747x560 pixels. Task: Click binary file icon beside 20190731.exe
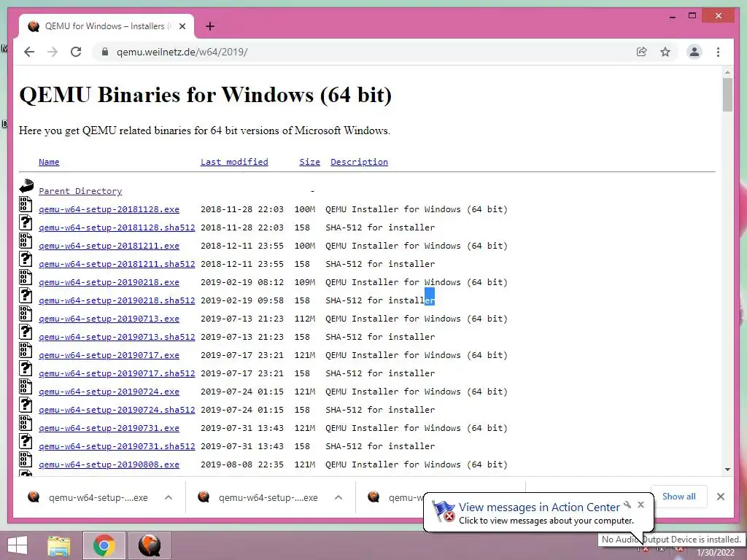(x=26, y=423)
